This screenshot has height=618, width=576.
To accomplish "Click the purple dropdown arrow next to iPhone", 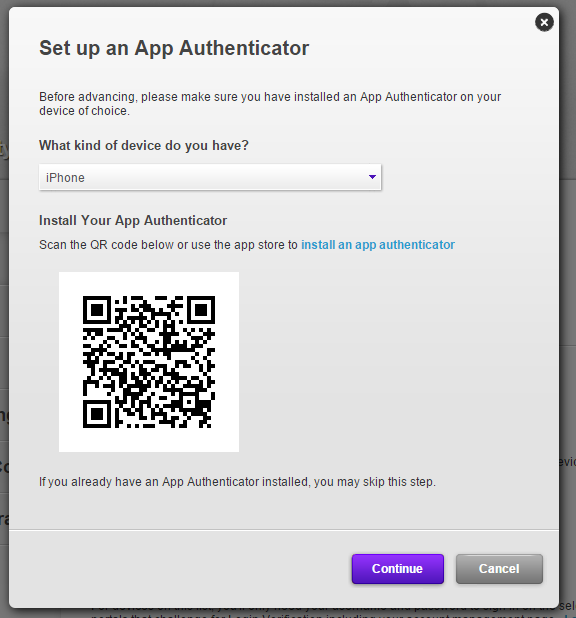I will point(372,177).
